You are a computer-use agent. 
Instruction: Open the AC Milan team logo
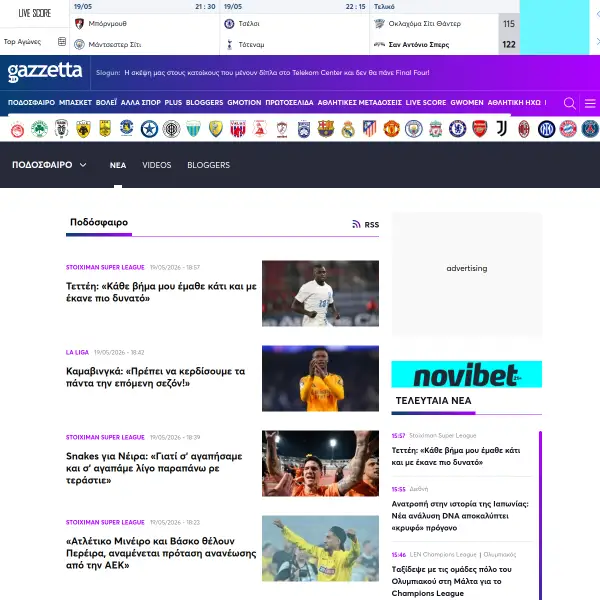click(524, 129)
